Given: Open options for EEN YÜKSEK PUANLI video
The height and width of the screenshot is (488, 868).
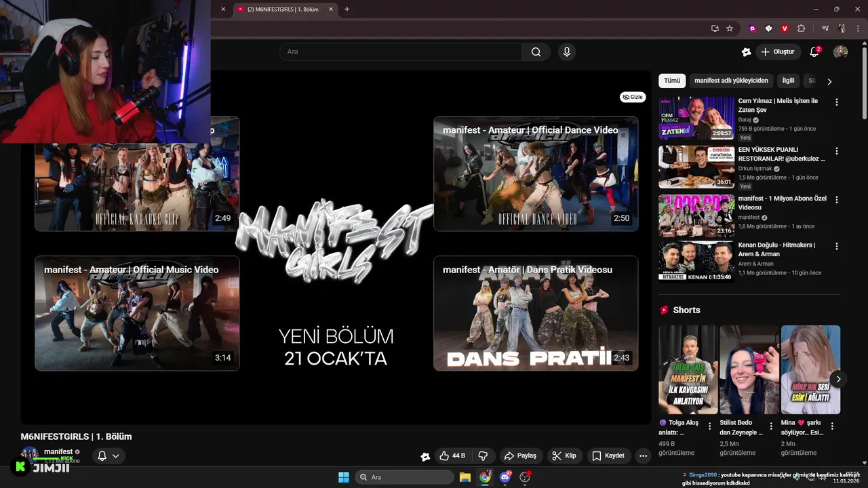Looking at the screenshot, I should click(837, 151).
